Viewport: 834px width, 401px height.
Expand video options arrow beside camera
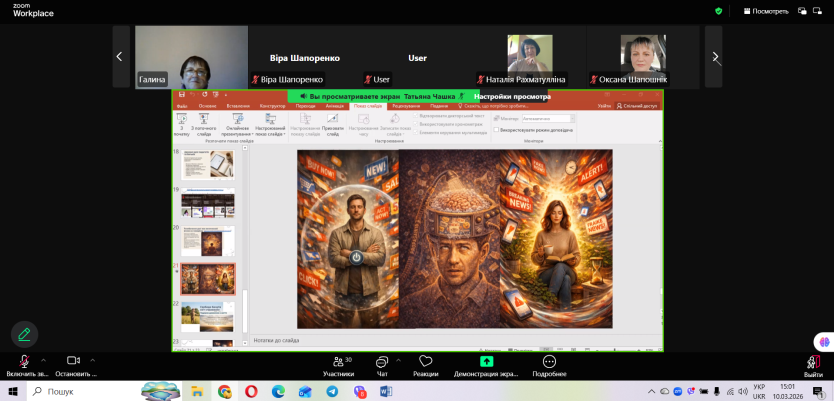tap(92, 359)
